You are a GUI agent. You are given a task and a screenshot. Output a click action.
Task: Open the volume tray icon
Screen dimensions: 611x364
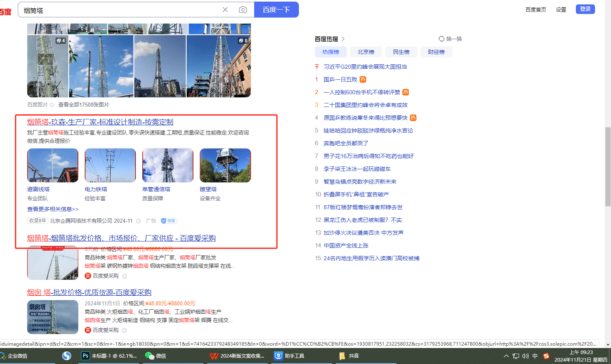click(525, 356)
